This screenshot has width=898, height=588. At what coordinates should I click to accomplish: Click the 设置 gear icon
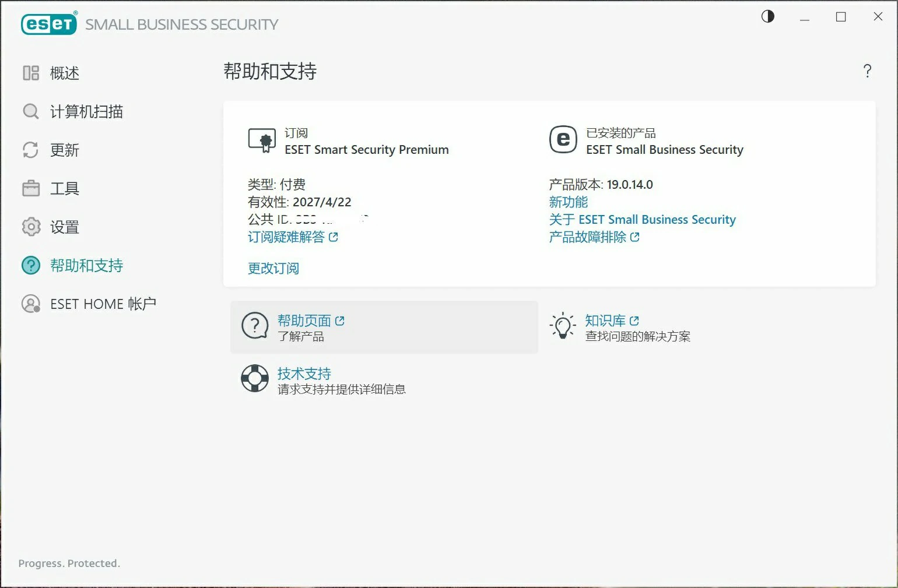tap(31, 227)
